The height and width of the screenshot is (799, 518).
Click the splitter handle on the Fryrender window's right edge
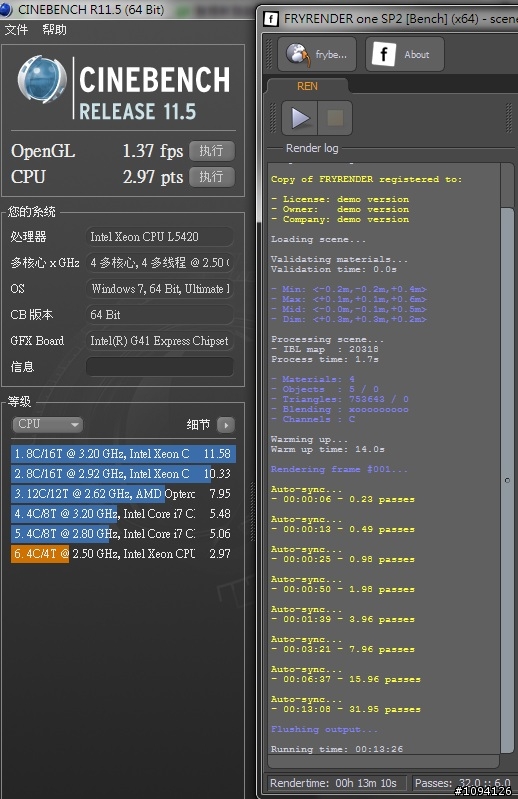click(508, 118)
